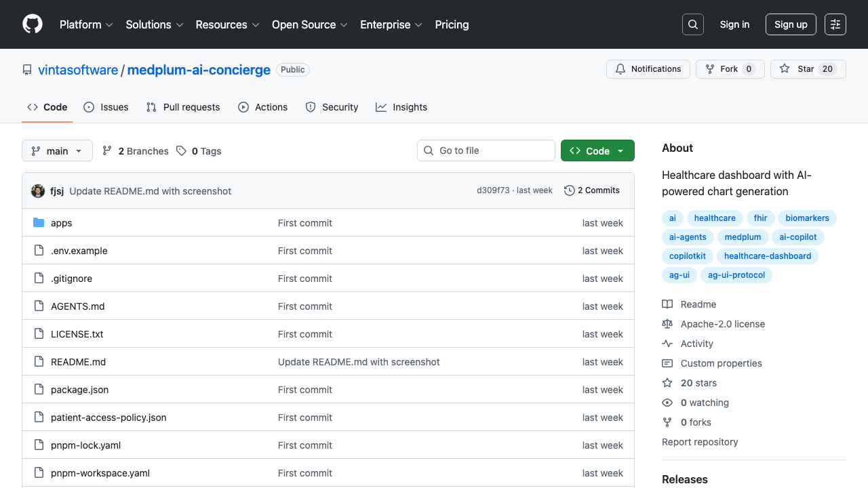Click the branch icon near 2 Branches
The height and width of the screenshot is (488, 868).
click(x=107, y=150)
